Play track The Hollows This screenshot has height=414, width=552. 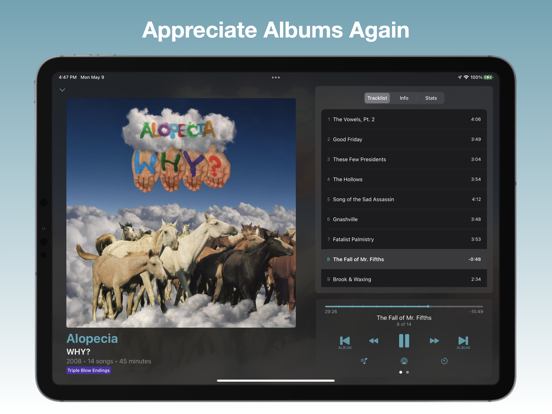click(404, 180)
